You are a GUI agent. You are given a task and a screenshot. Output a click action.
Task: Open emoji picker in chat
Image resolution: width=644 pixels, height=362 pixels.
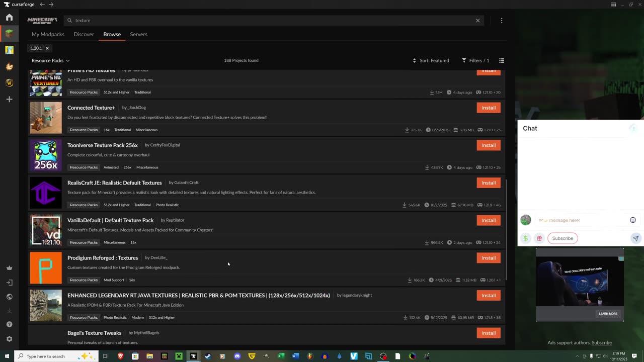point(633,220)
